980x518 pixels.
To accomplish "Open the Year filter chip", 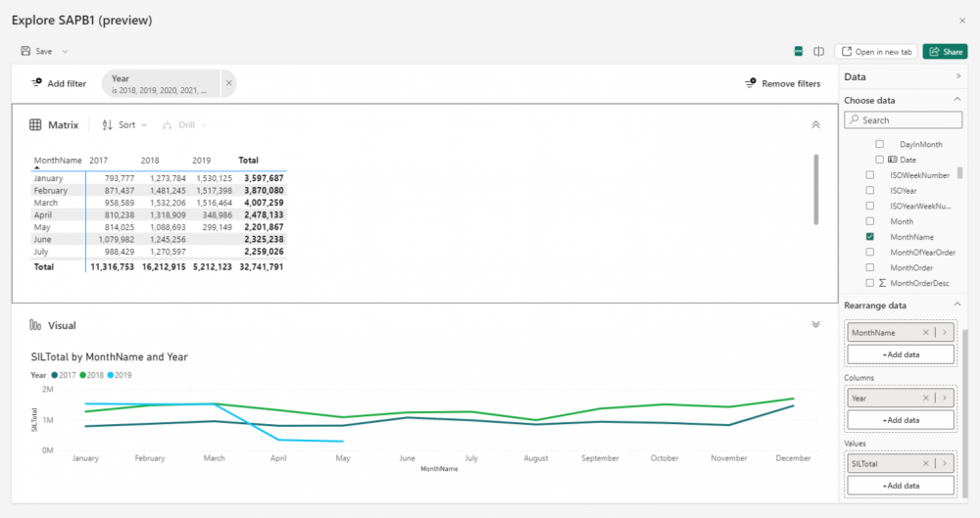I will point(162,84).
